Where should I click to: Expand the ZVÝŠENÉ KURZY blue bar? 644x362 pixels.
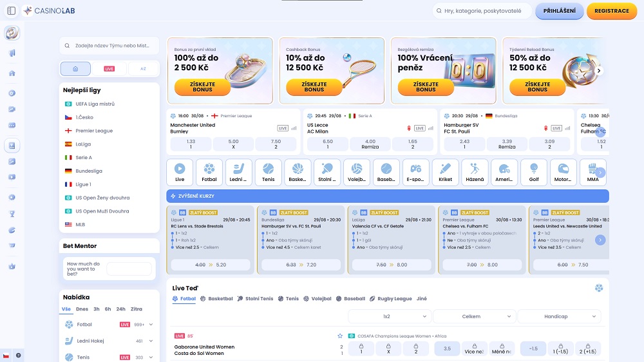pos(387,196)
